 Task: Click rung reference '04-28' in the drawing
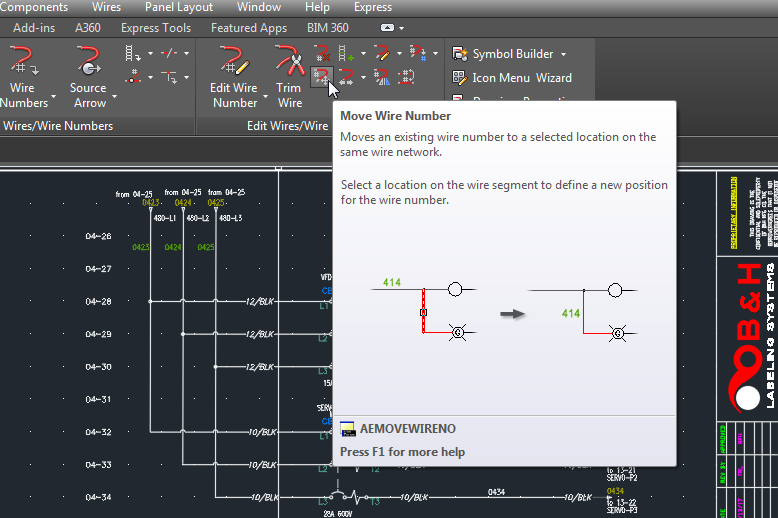click(98, 302)
